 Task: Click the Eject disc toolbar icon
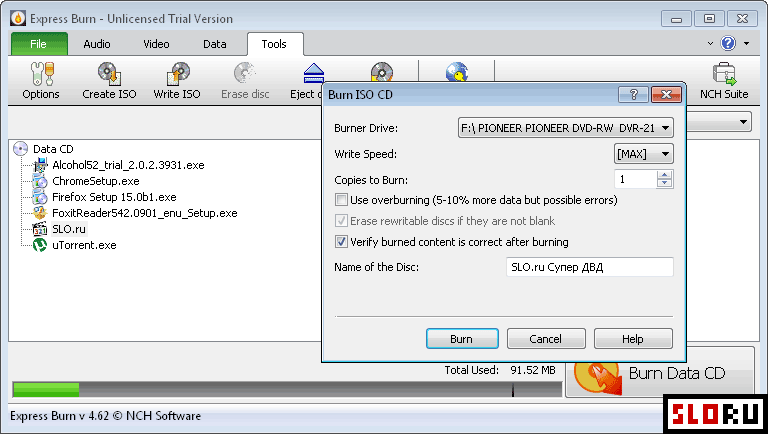click(x=313, y=73)
